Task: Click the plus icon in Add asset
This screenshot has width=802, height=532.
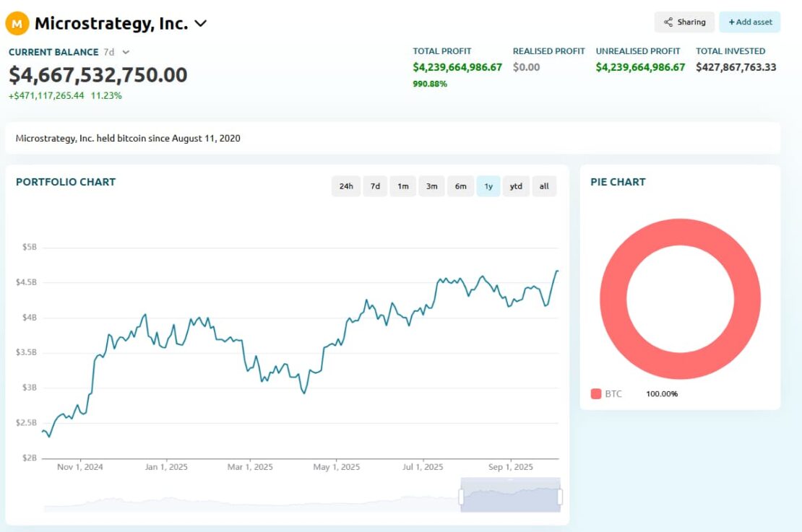Action: 731,22
